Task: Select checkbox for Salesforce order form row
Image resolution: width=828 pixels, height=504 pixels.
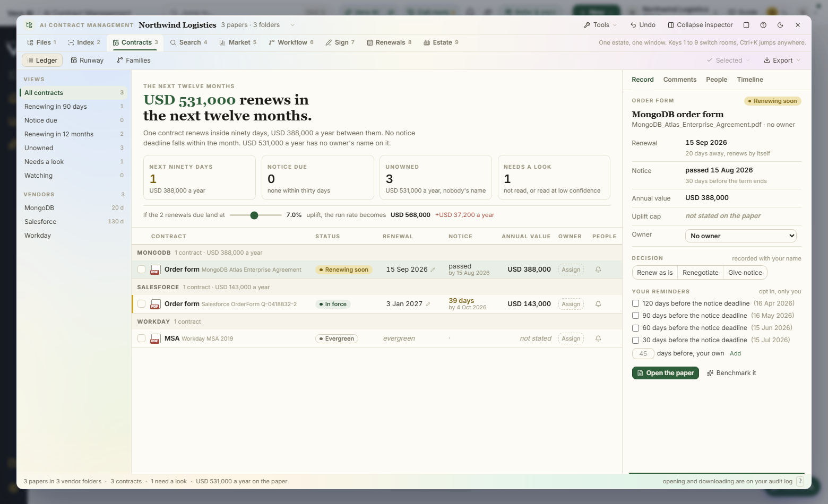Action: (x=141, y=304)
